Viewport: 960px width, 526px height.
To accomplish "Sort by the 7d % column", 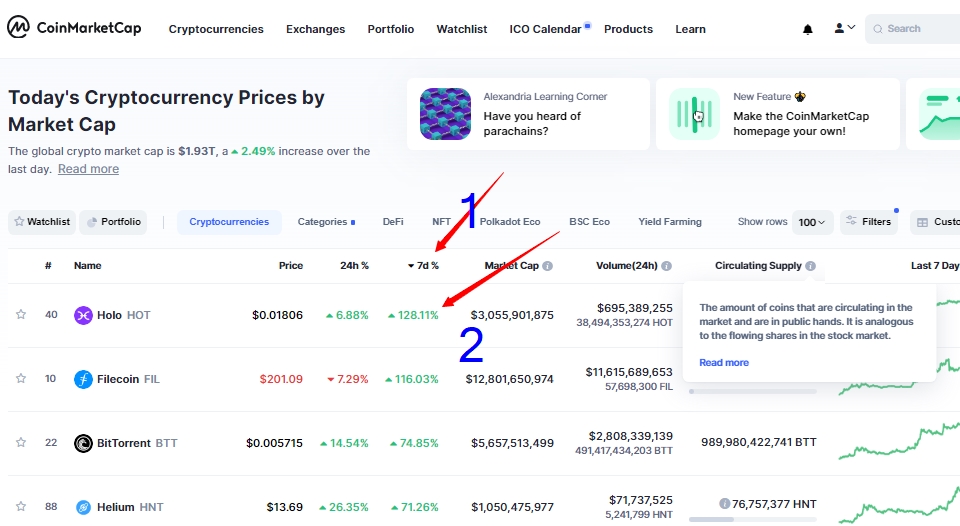I will click(423, 266).
